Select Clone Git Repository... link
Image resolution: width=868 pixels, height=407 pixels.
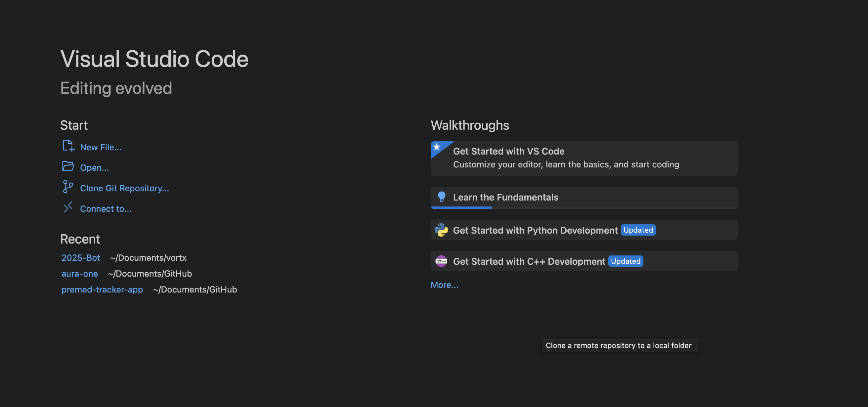[x=125, y=188]
